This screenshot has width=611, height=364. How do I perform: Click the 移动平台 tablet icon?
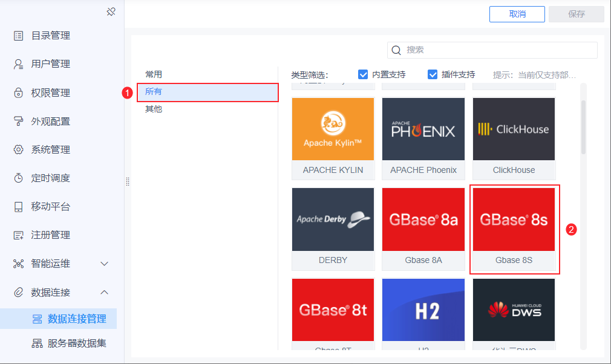[18, 207]
